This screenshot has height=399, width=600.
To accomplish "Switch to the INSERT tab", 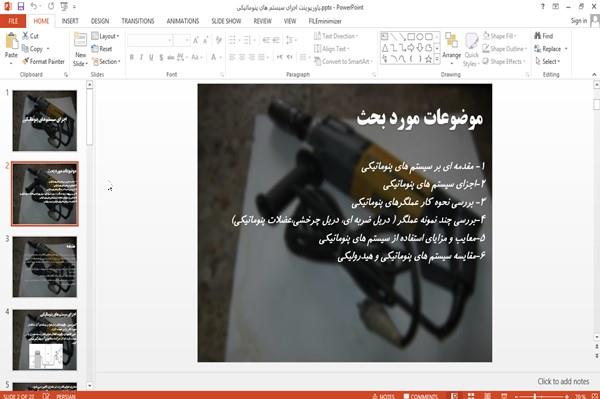I will pos(70,21).
